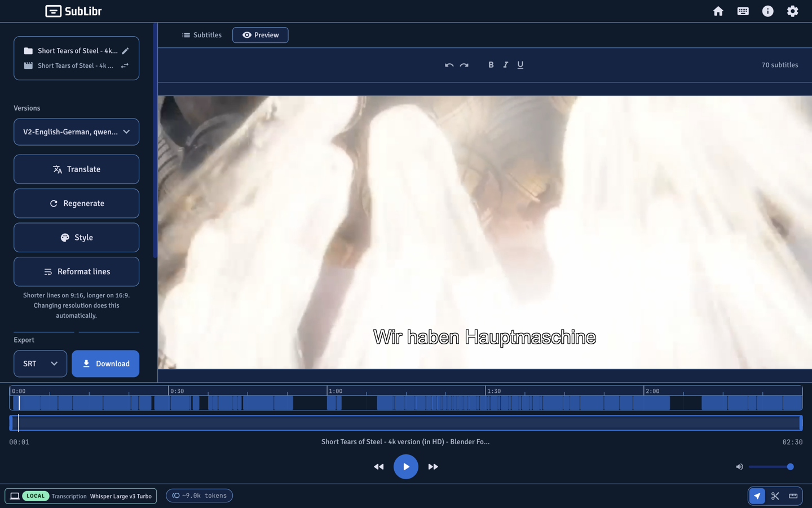Image resolution: width=812 pixels, height=508 pixels.
Task: Switch to the Subtitles tab
Action: (x=201, y=35)
